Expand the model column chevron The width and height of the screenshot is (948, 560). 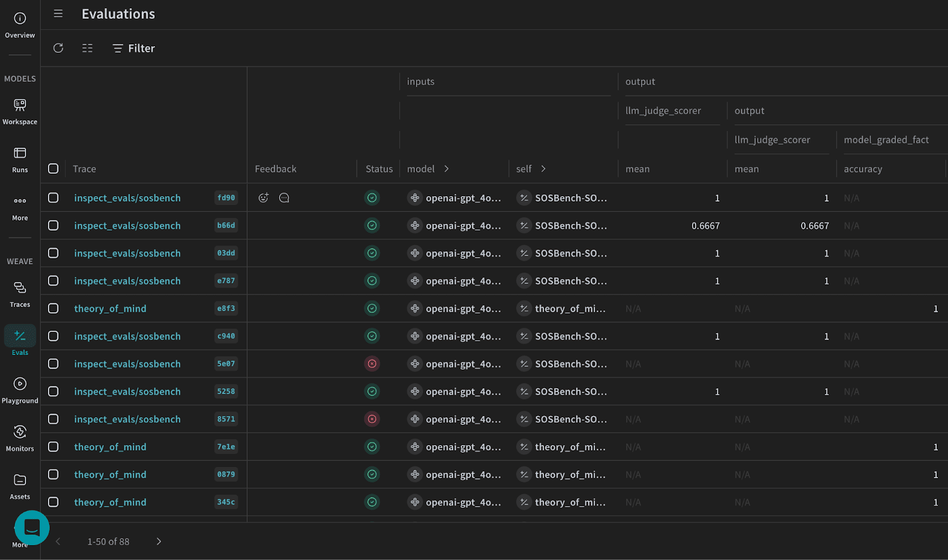[x=446, y=169]
